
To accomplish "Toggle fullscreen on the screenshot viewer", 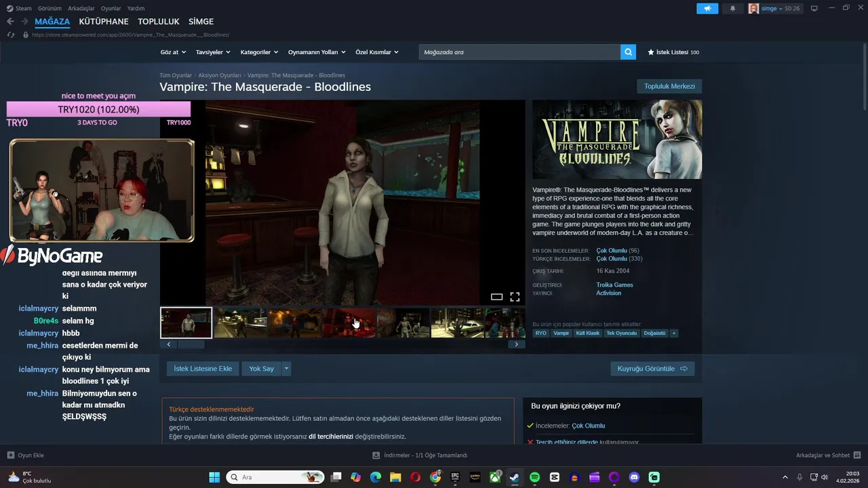I will 515,297.
